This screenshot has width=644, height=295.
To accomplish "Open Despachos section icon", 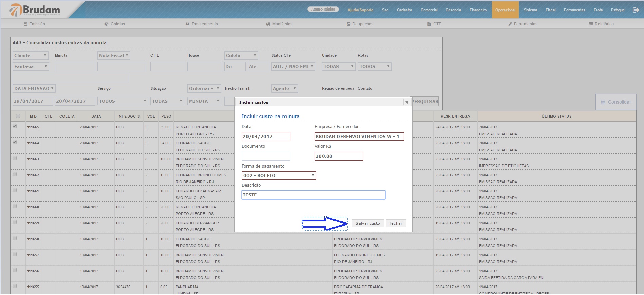I will pos(348,24).
